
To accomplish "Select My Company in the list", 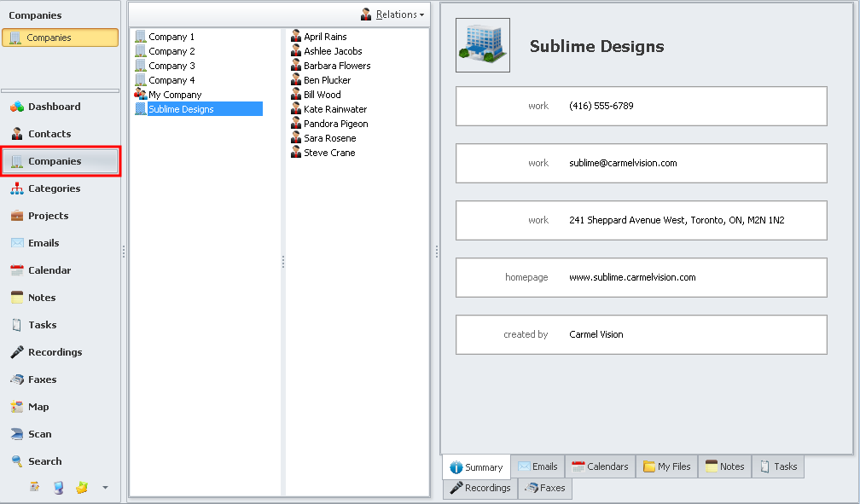I will click(175, 95).
